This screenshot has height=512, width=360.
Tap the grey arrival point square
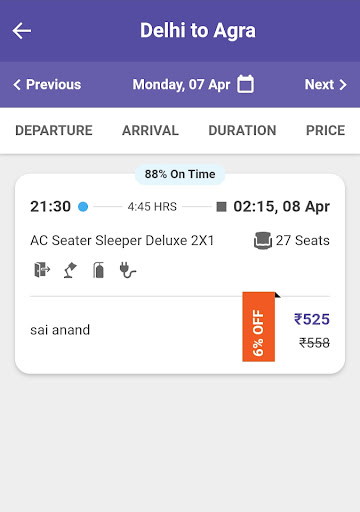[x=221, y=207]
